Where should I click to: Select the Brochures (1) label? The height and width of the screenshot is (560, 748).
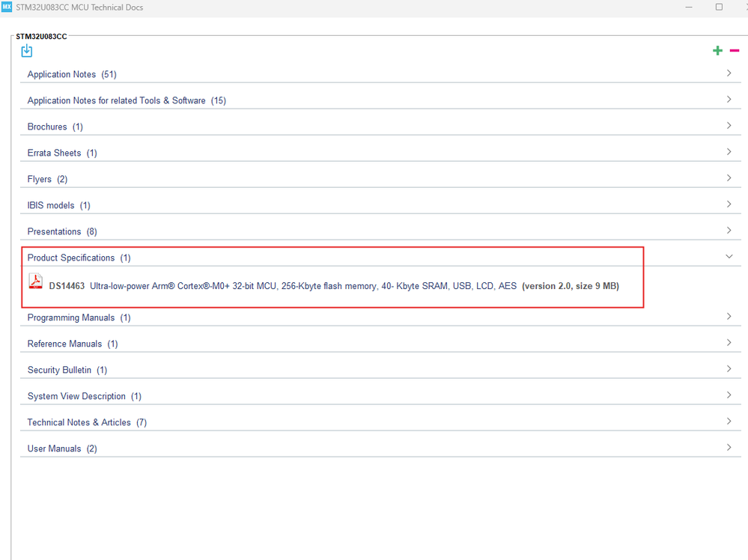tap(55, 127)
